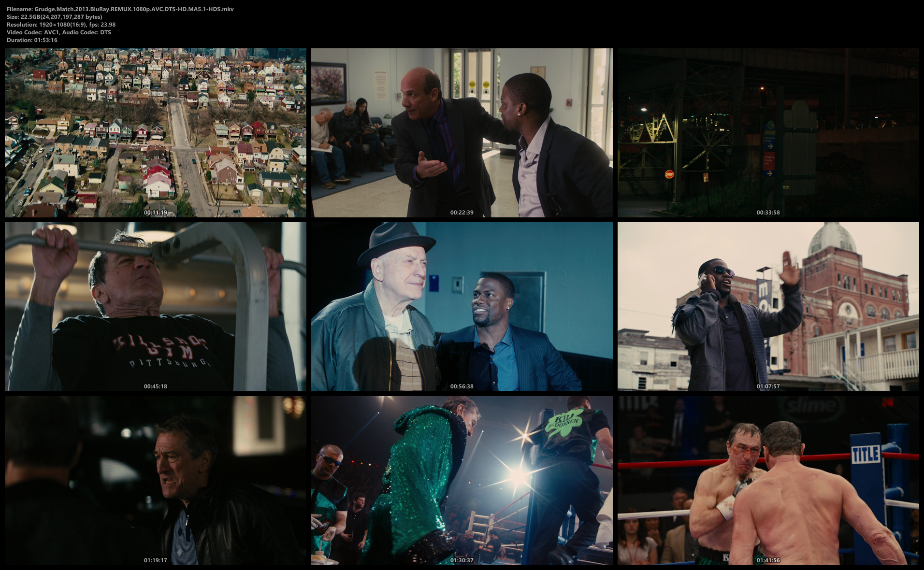Image resolution: width=924 pixels, height=570 pixels.
Task: Click thumbnail of man in leather jacket
Action: pos(155,480)
